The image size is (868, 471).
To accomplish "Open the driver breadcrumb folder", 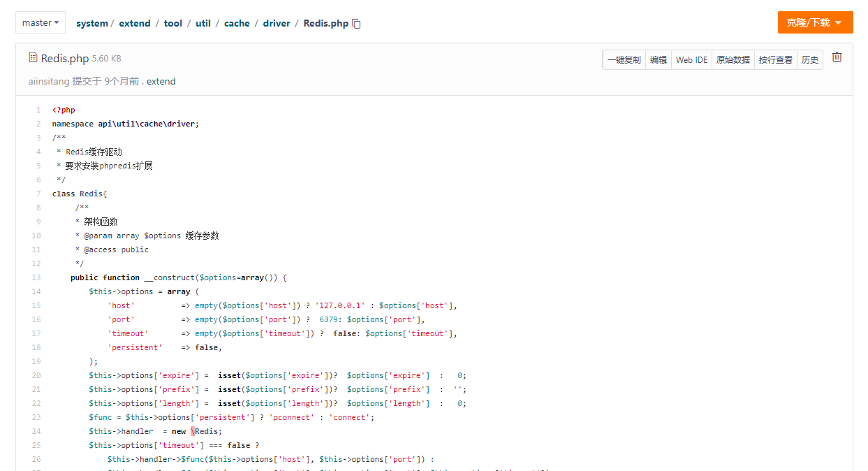I will click(277, 23).
